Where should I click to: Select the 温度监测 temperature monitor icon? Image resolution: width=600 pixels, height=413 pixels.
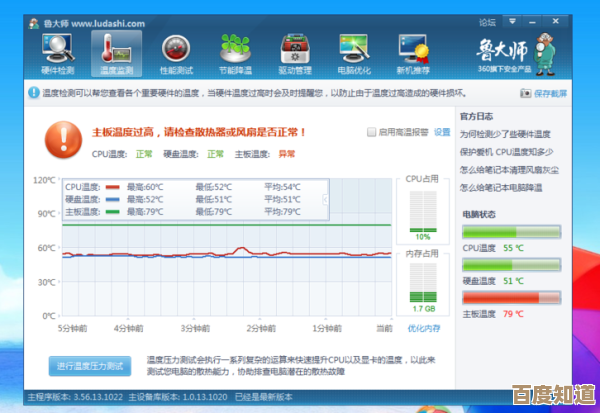(x=116, y=52)
